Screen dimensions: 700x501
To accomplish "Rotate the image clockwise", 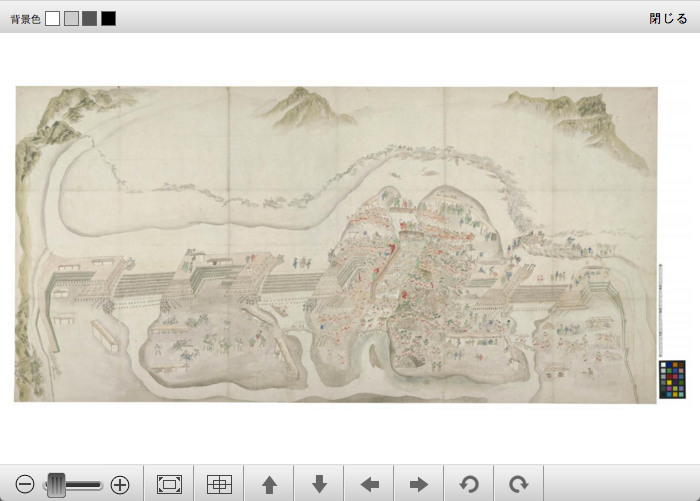I will click(x=518, y=484).
